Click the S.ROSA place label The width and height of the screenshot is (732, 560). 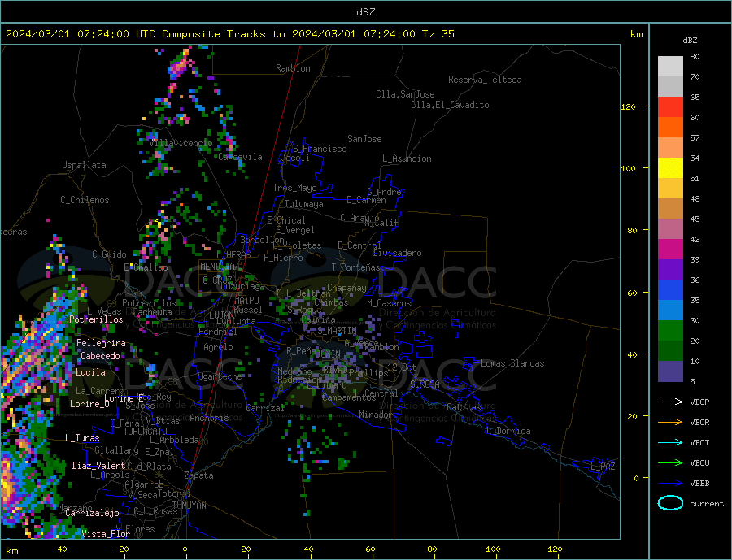pos(425,384)
